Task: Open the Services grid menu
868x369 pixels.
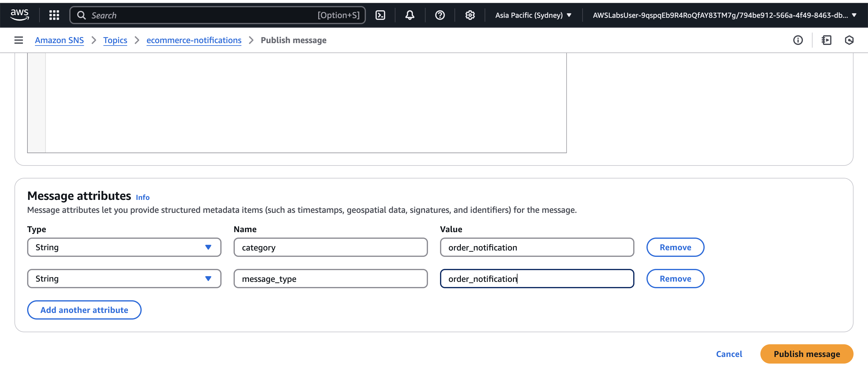Action: click(54, 15)
